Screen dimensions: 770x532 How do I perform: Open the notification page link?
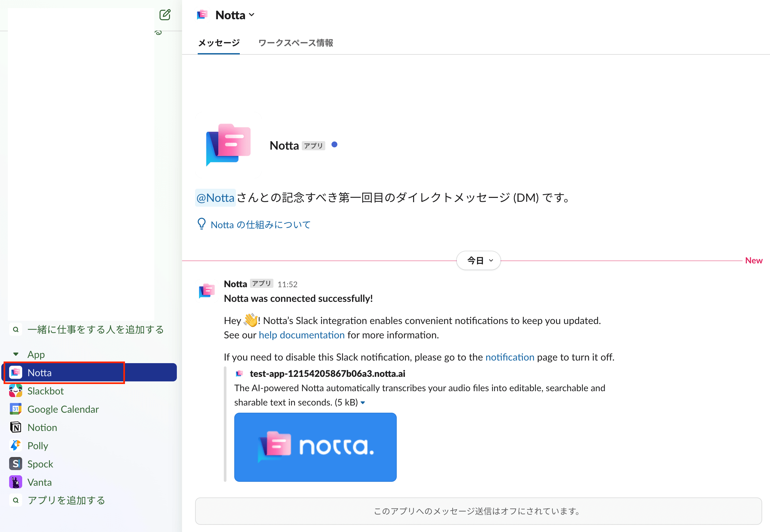[510, 357]
